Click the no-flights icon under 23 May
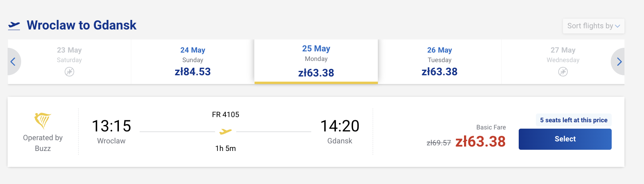Viewport: 644px width, 184px height. pyautogui.click(x=69, y=72)
